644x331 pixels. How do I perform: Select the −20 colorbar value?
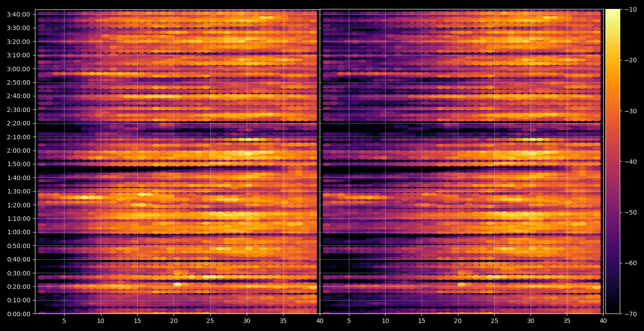[x=630, y=60]
